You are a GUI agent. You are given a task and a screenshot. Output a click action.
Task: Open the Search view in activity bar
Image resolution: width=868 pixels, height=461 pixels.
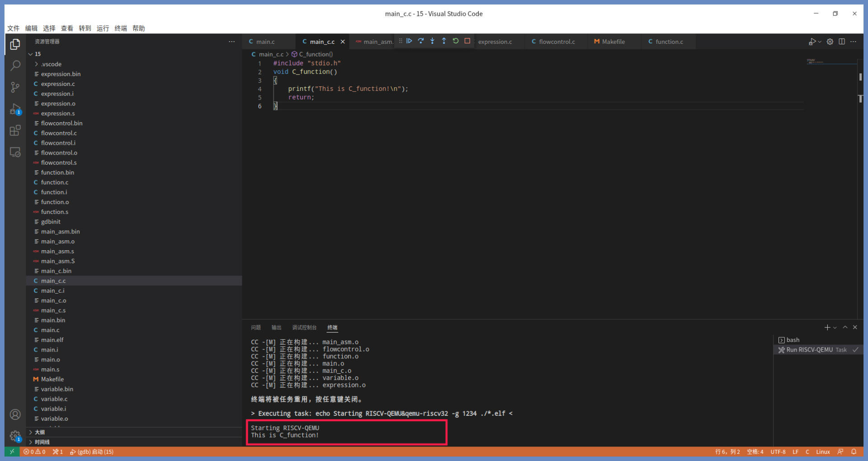click(15, 66)
